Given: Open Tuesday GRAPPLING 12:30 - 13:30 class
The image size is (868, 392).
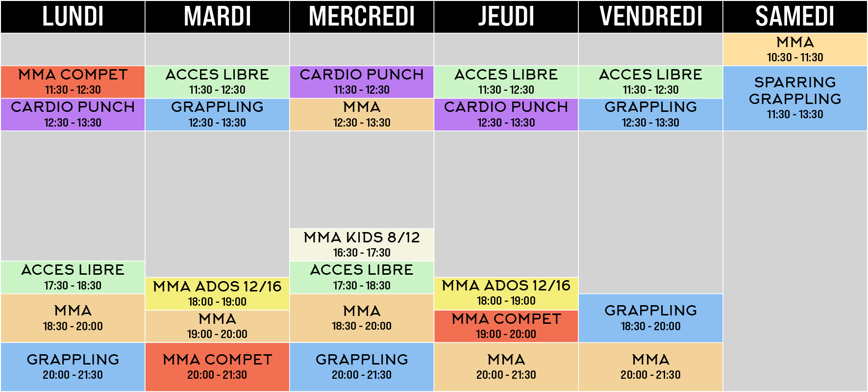Looking at the screenshot, I should coord(217,115).
